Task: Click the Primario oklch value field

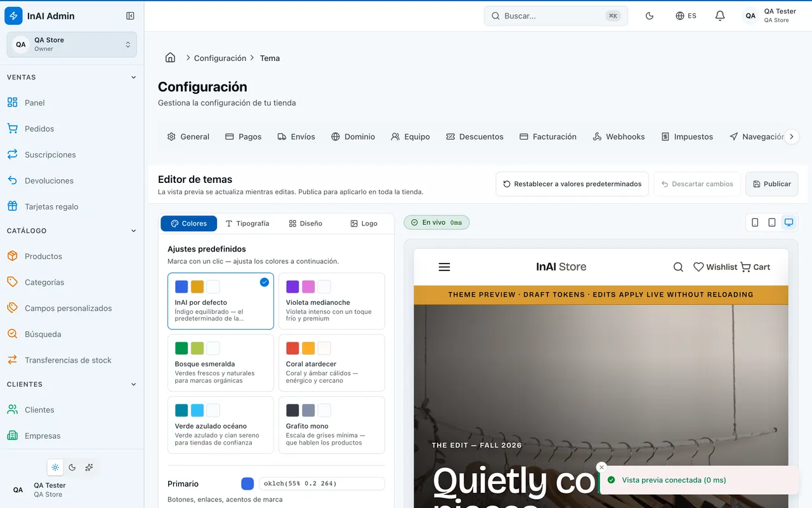Action: [322, 484]
